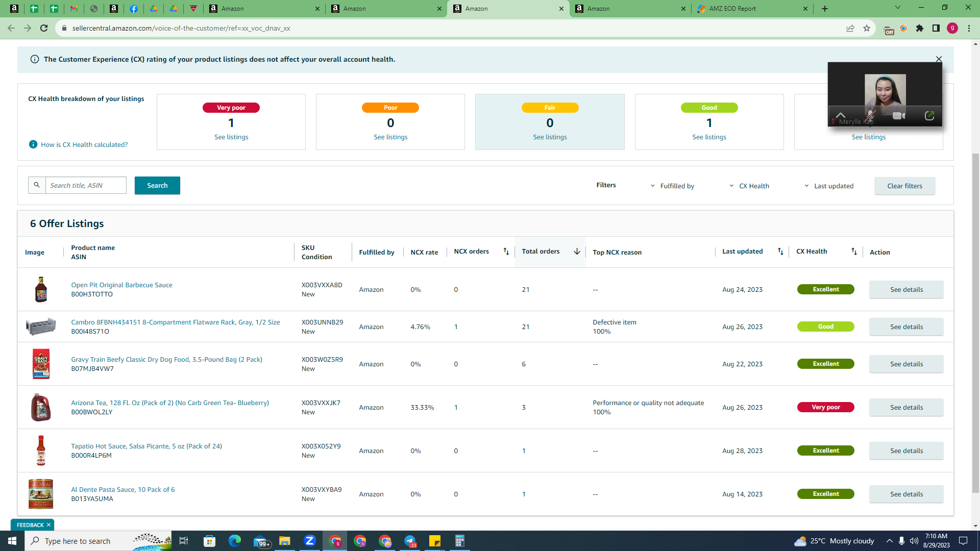Open the Chrome tab search chevron
This screenshot has height=551, width=980.
pyautogui.click(x=898, y=8)
